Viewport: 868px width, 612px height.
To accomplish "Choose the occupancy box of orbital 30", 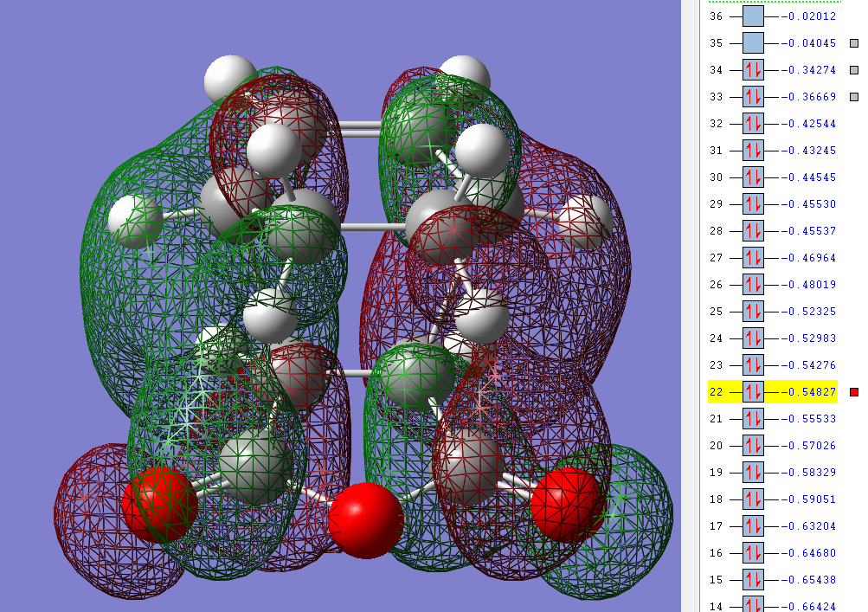I will (x=753, y=177).
